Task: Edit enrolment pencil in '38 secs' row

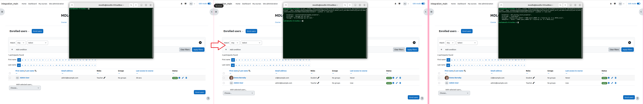Action: [183, 78]
